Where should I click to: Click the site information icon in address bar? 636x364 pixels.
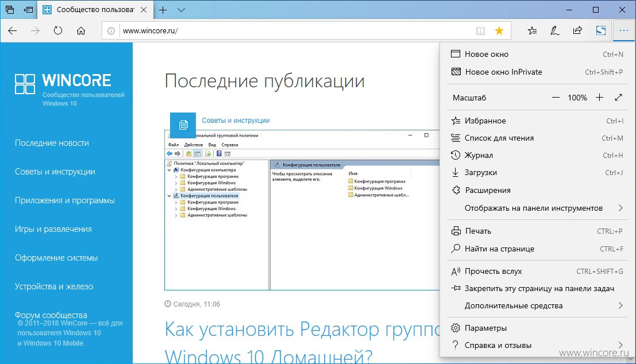click(111, 31)
